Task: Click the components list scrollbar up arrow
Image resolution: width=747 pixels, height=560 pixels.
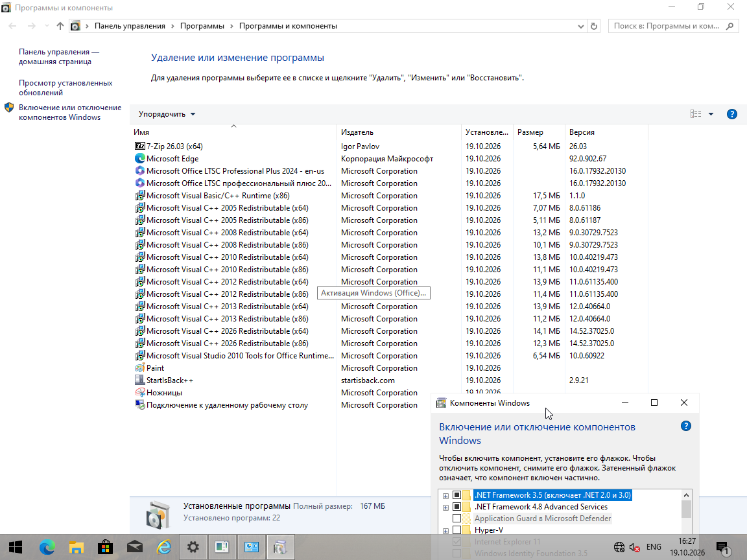Action: tap(686, 495)
